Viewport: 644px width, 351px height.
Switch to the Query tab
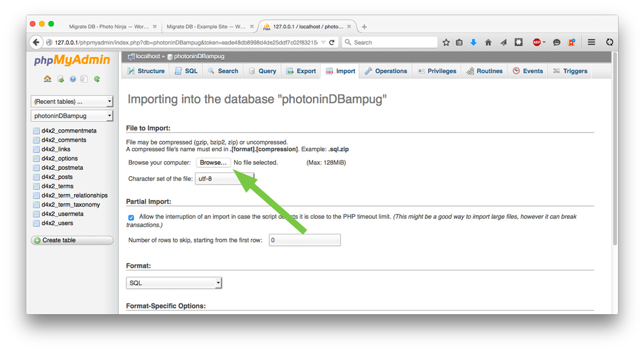pos(263,71)
